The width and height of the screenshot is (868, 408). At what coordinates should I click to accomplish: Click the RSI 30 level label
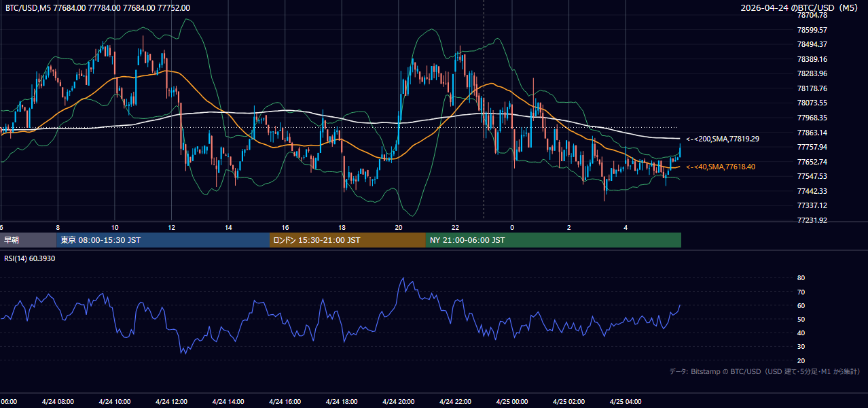tap(801, 347)
